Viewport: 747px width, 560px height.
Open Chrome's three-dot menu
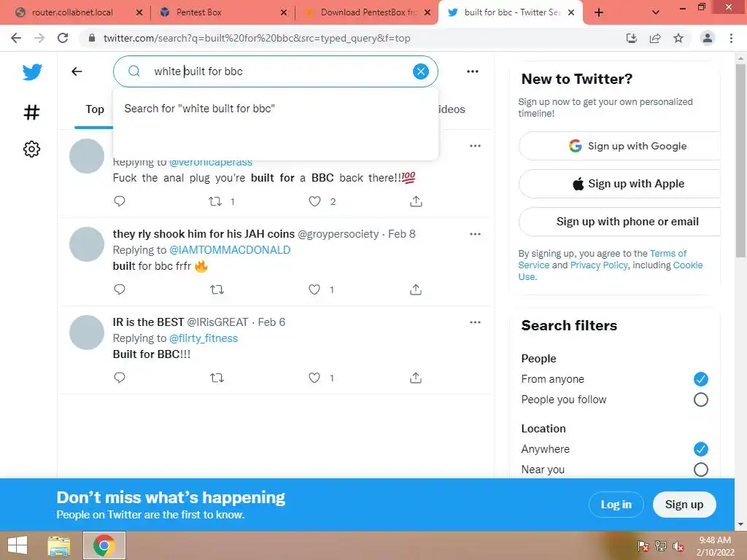(731, 38)
